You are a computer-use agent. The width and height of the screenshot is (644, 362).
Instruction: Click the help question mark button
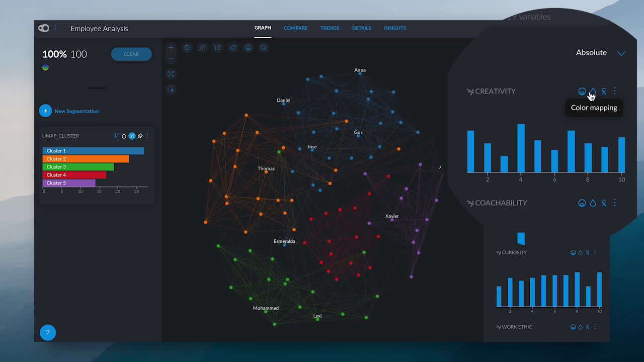[48, 332]
